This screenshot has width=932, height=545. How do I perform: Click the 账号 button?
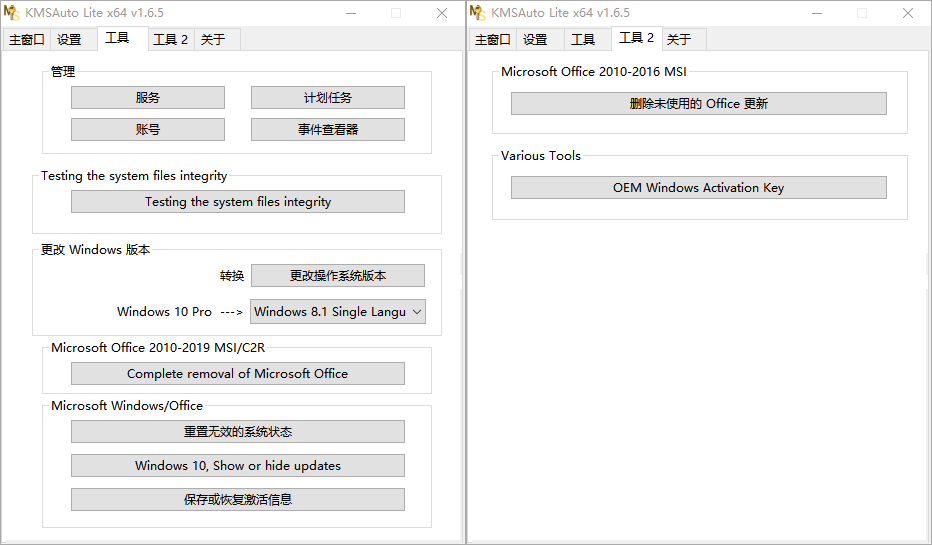tap(148, 130)
